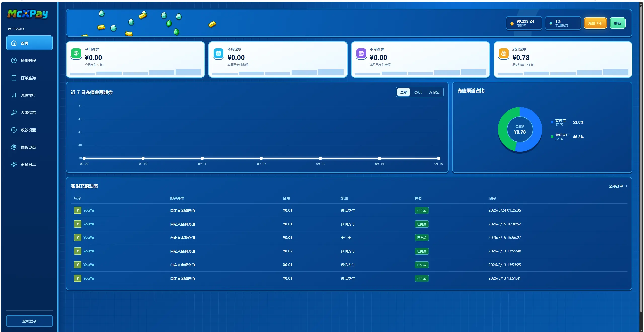The height and width of the screenshot is (332, 644).
Task: Open 令牌设置 key icon
Action: click(x=14, y=113)
